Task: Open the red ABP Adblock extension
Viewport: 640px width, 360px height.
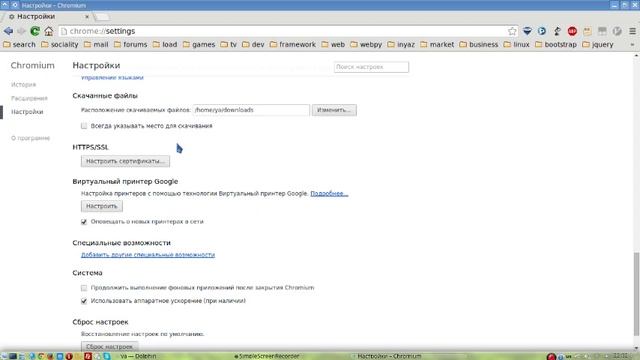Action: pyautogui.click(x=572, y=31)
